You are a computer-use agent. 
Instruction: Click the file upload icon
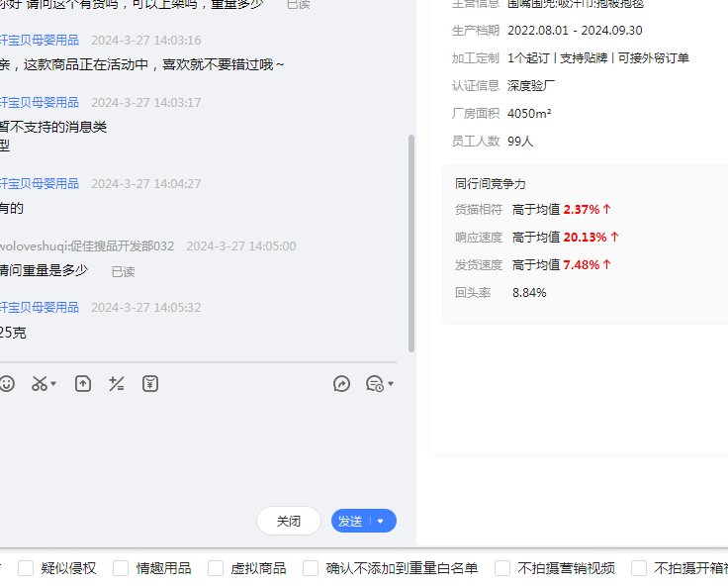coord(83,384)
